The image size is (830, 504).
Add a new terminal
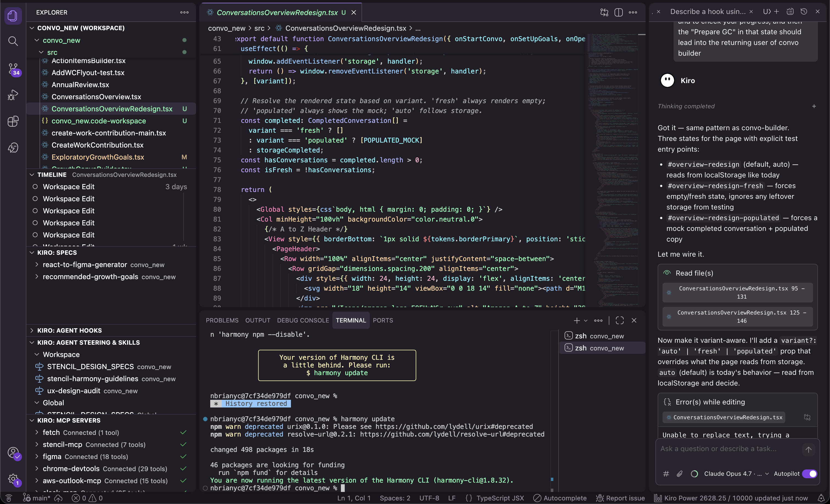(577, 320)
